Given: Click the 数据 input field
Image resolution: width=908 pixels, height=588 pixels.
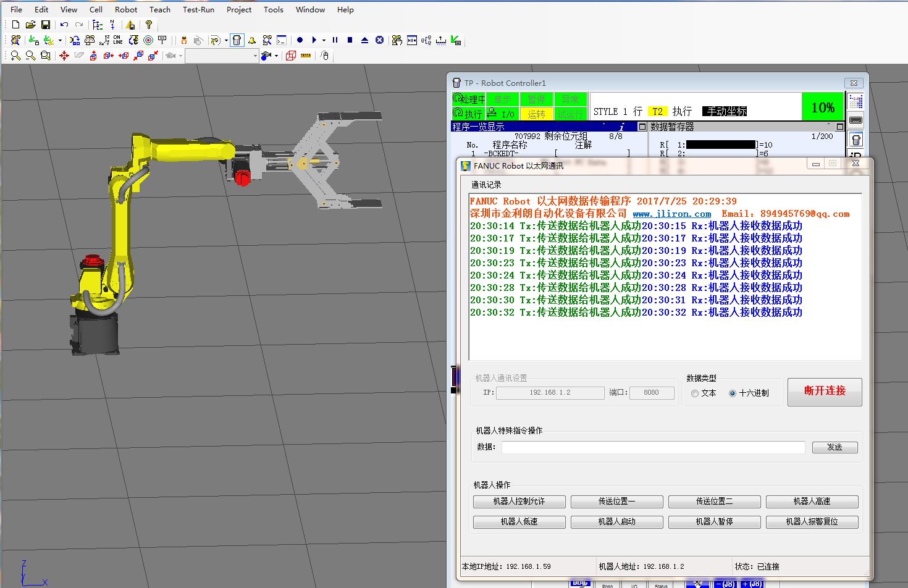Looking at the screenshot, I should coord(653,447).
